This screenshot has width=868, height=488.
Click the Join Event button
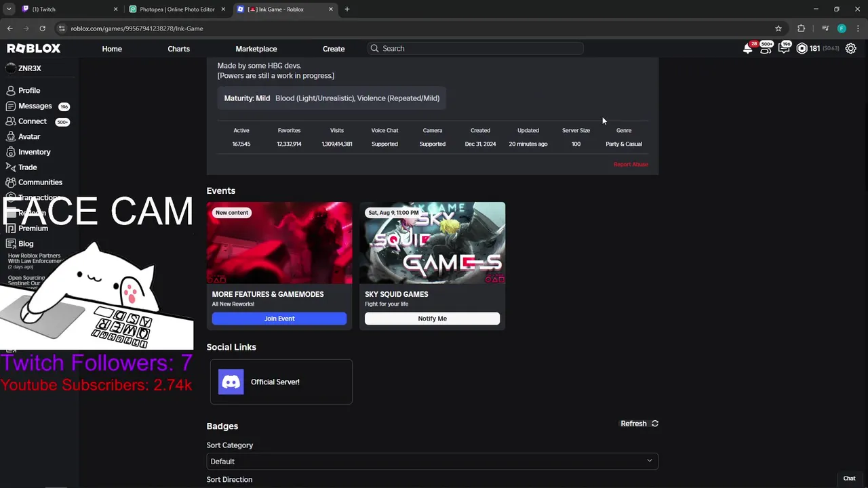coord(279,319)
